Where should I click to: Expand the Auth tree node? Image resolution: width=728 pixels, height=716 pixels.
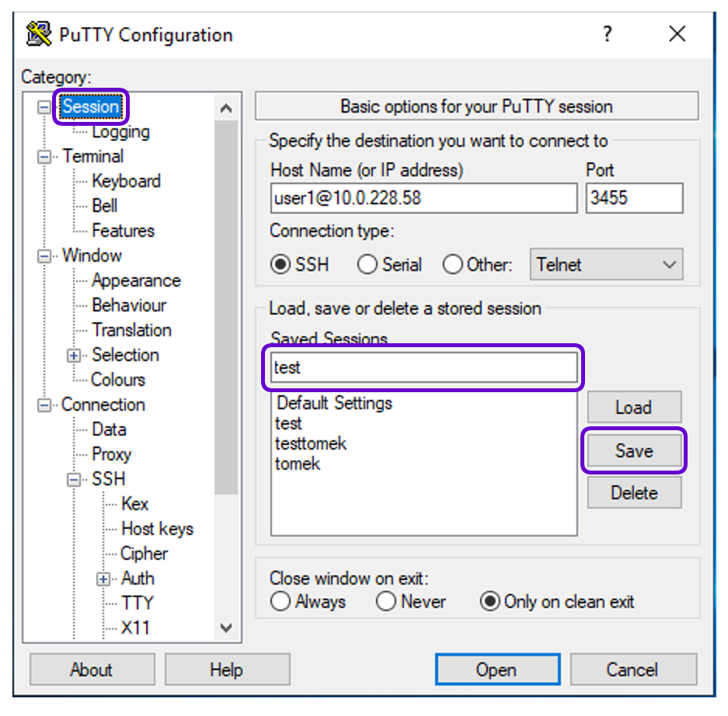click(x=103, y=579)
